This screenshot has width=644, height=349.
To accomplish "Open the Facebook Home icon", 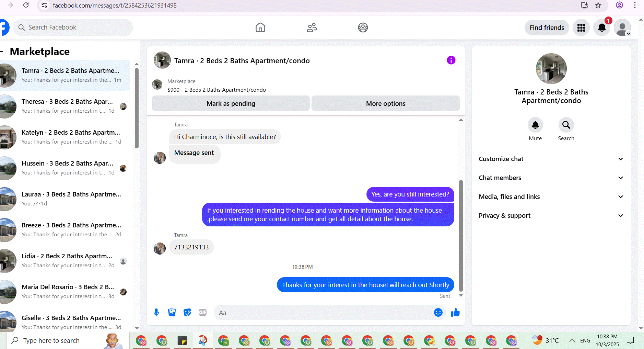I will tap(260, 27).
